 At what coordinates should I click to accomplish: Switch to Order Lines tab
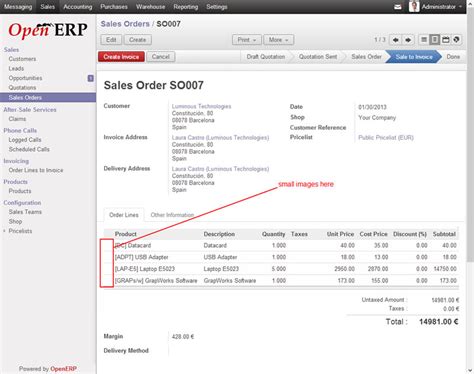pyautogui.click(x=124, y=215)
